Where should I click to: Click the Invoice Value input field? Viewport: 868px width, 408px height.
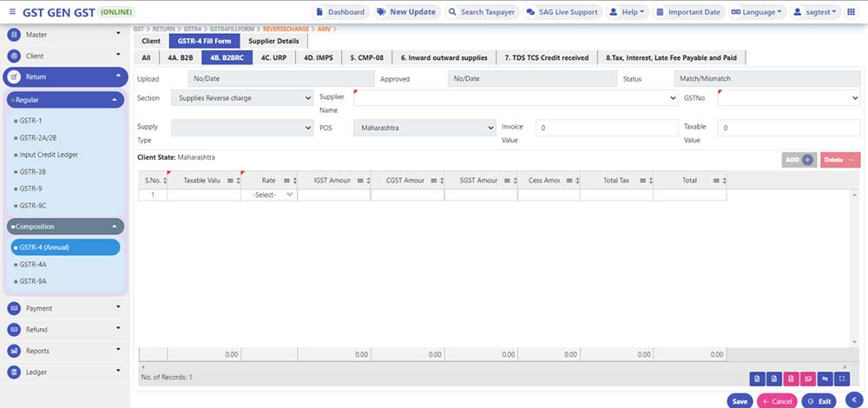[x=605, y=128]
